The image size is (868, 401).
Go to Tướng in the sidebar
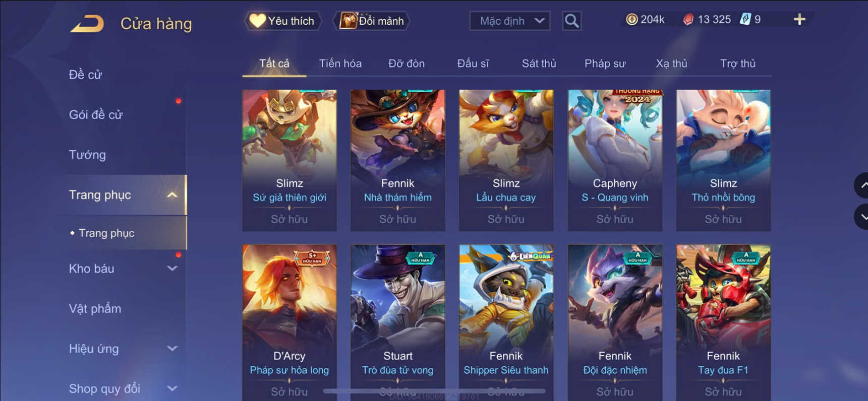(x=87, y=155)
